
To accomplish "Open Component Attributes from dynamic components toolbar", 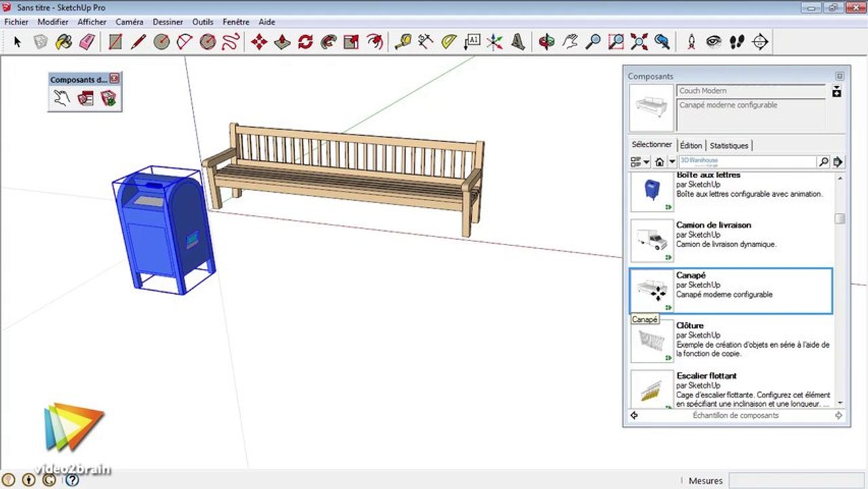I will point(108,98).
